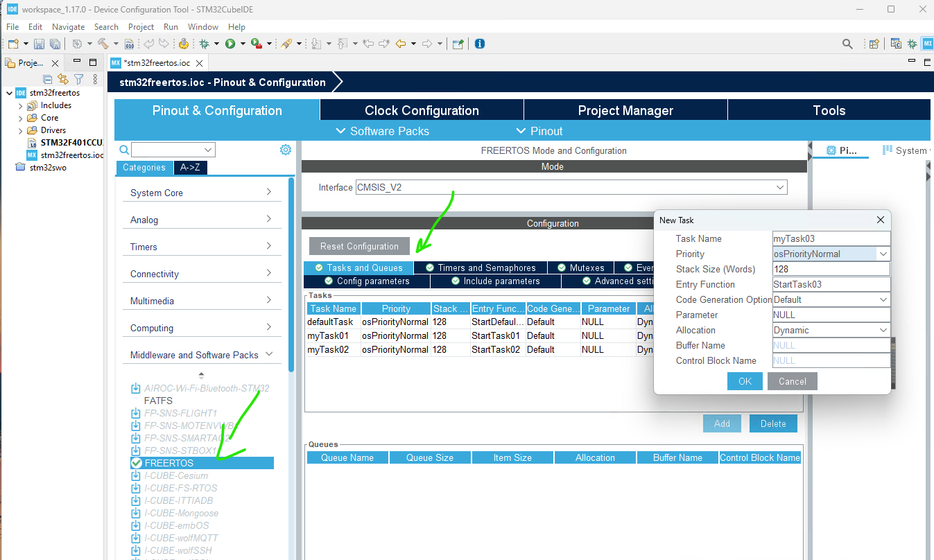Open the Code Generation Option dropdown
The width and height of the screenshot is (934, 560).
[883, 300]
